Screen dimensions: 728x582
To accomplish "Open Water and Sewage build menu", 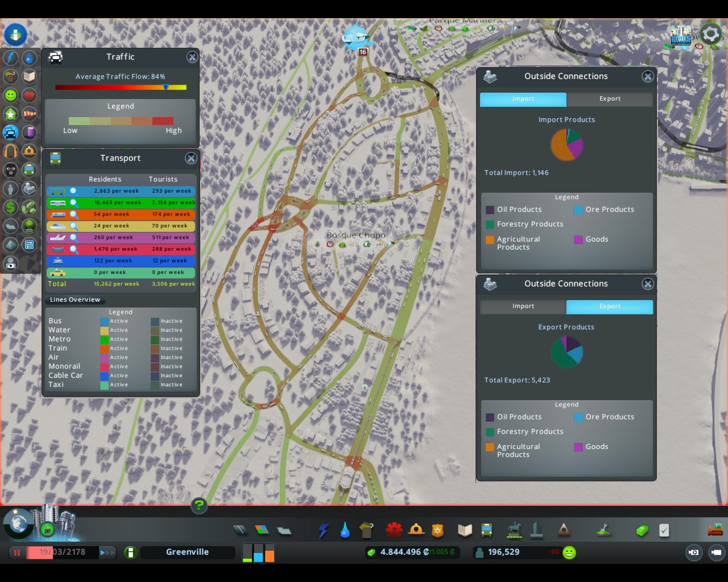I will 345,530.
